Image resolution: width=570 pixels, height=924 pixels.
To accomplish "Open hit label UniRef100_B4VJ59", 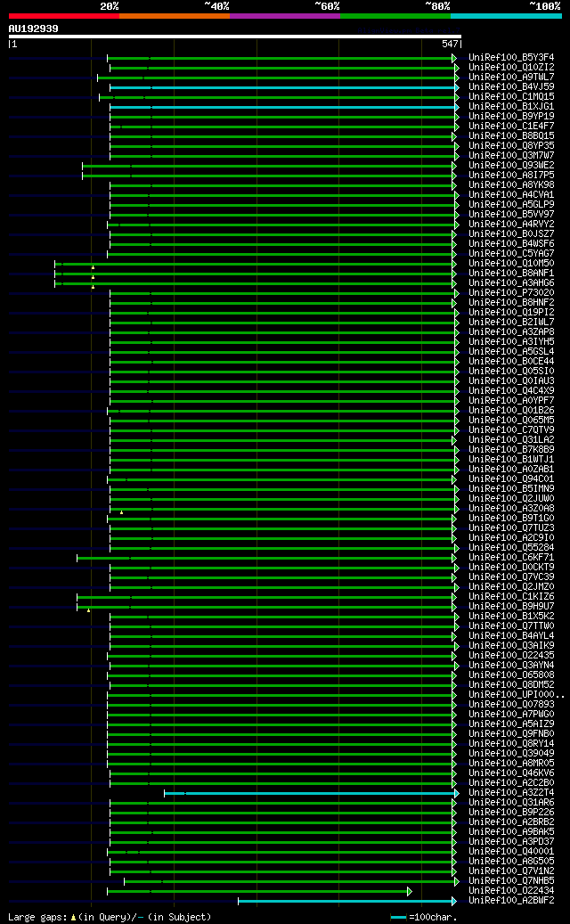I will click(x=511, y=87).
